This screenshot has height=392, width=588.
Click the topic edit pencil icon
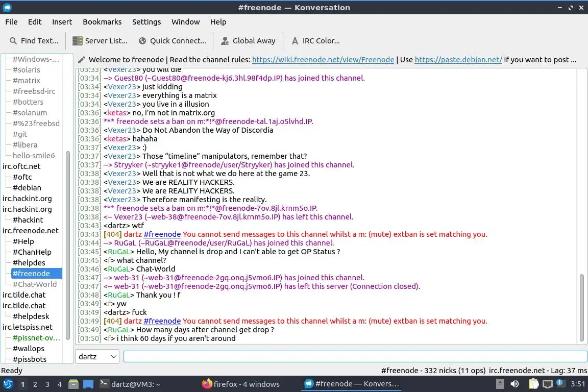[81, 60]
